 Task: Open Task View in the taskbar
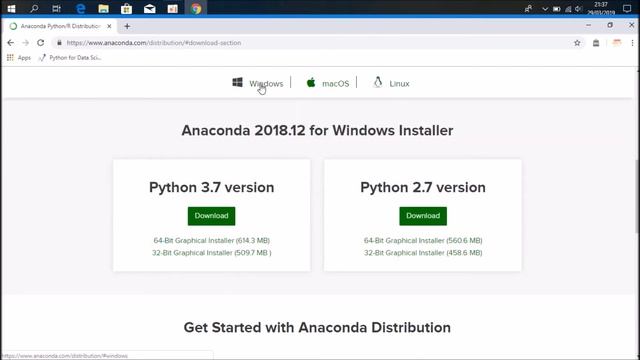(x=56, y=9)
